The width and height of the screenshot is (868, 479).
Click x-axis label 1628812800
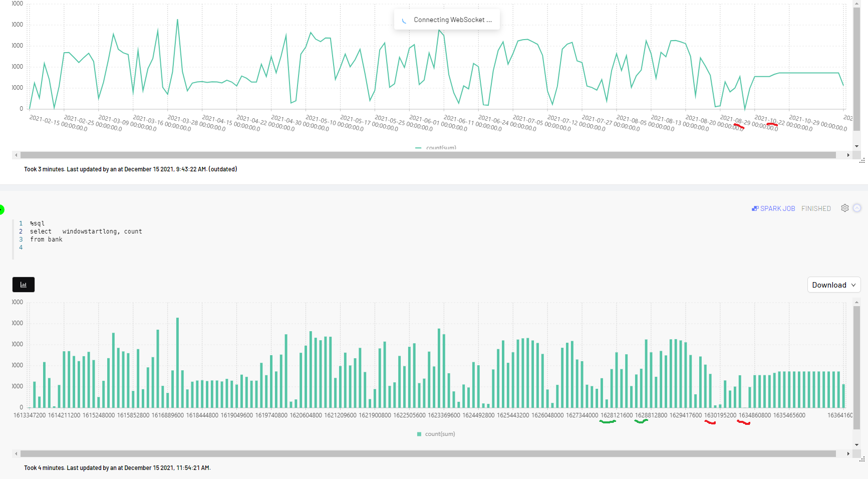[652, 415]
